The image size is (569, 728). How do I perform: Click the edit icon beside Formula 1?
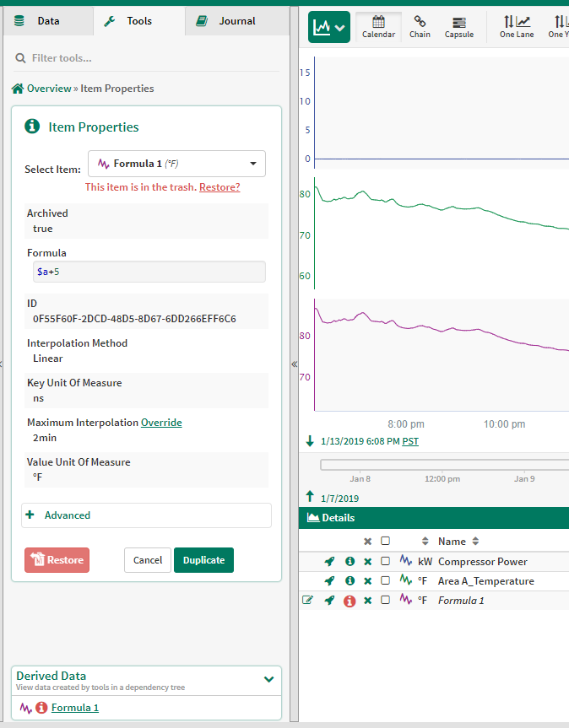307,601
